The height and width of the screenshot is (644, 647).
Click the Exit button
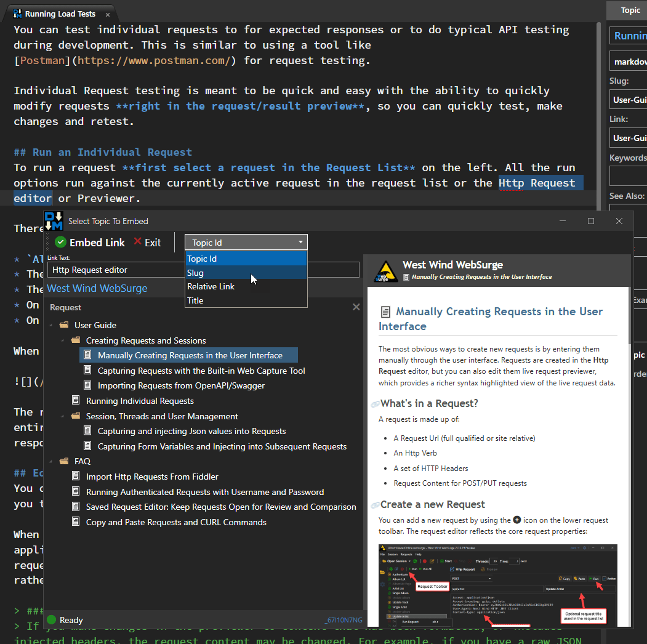[147, 243]
